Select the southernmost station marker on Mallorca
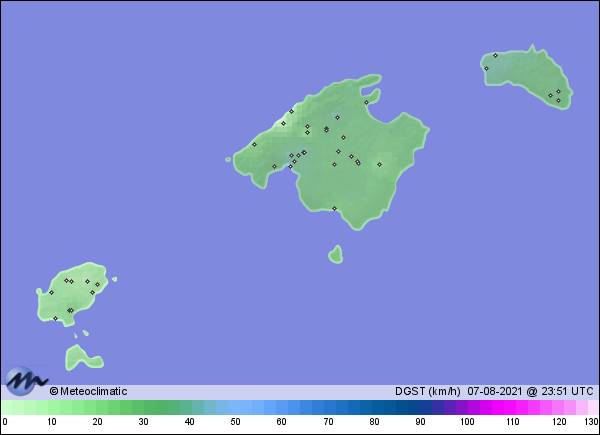The height and width of the screenshot is (435, 600). tap(334, 209)
